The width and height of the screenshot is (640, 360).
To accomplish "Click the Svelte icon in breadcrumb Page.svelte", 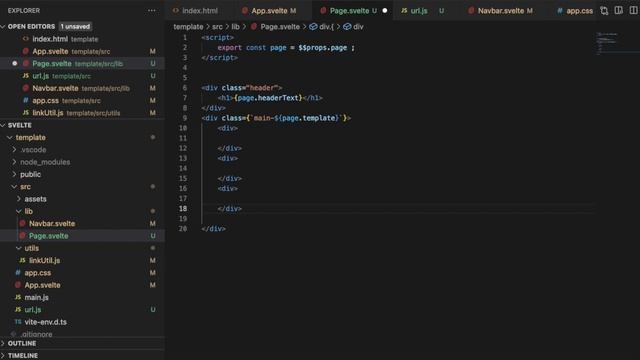I will tap(254, 27).
